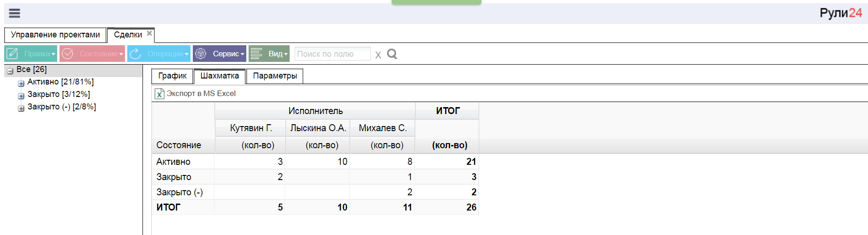Collapse the Все [26] tree node
The image size is (868, 235).
tap(10, 71)
